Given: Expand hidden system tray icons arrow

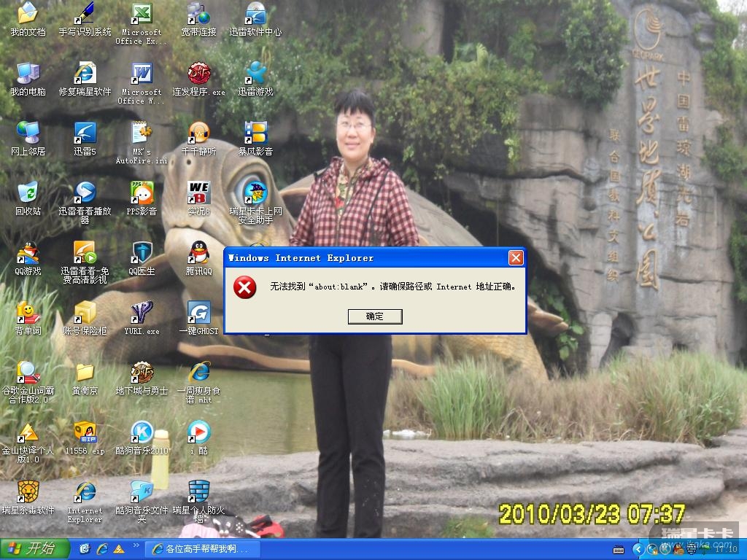Looking at the screenshot, I should [638, 550].
